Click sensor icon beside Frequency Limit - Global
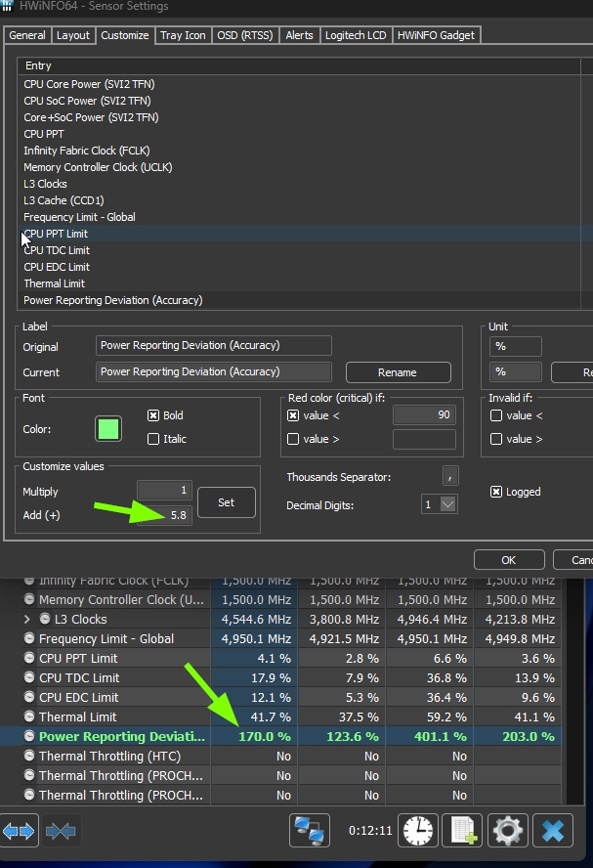Image resolution: width=593 pixels, height=868 pixels. 29,638
